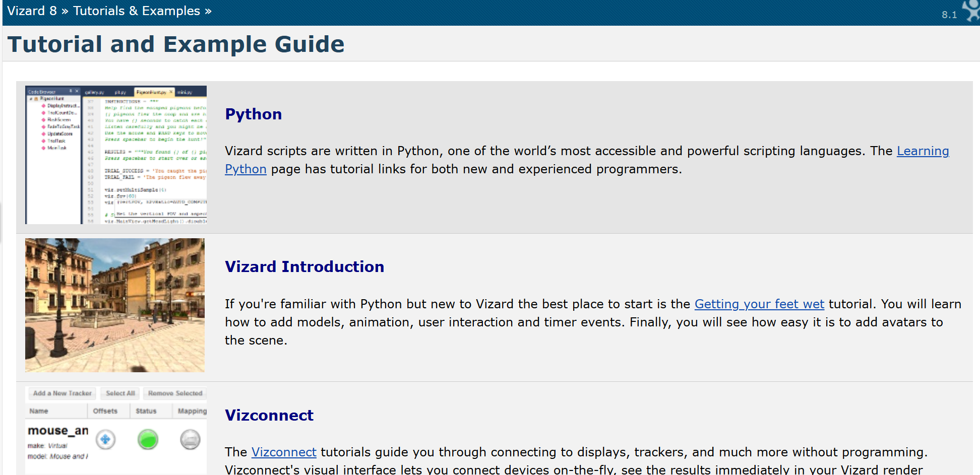This screenshot has height=475, width=980.
Task: Open the Vizard 8 breadcrumb link
Action: pyautogui.click(x=32, y=11)
